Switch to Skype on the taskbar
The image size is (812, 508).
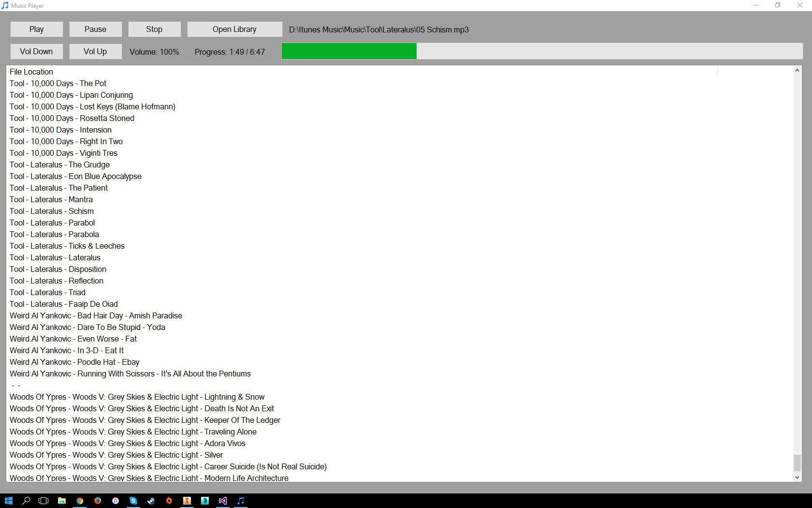(133, 501)
